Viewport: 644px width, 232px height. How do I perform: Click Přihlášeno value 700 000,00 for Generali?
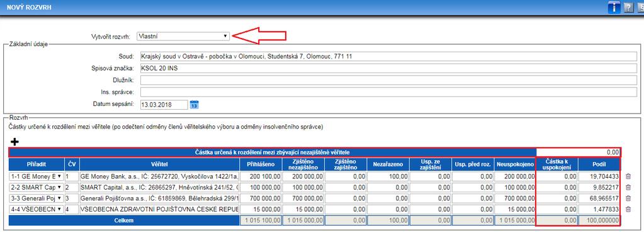[x=261, y=198]
